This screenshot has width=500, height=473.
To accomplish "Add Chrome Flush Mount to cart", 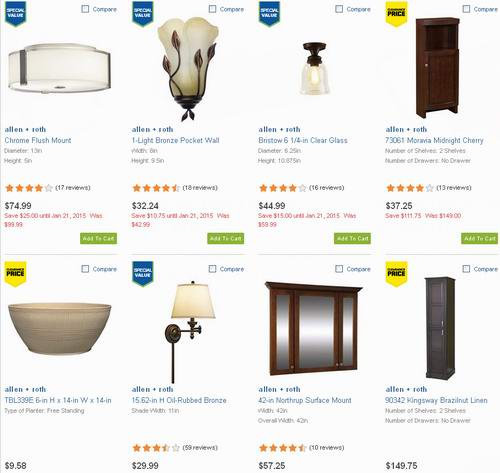I will click(x=98, y=238).
